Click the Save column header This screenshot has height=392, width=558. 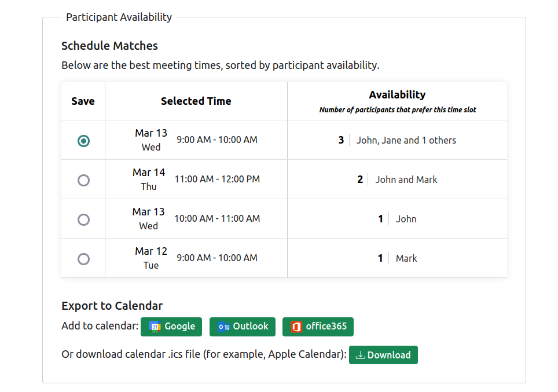[x=83, y=101]
